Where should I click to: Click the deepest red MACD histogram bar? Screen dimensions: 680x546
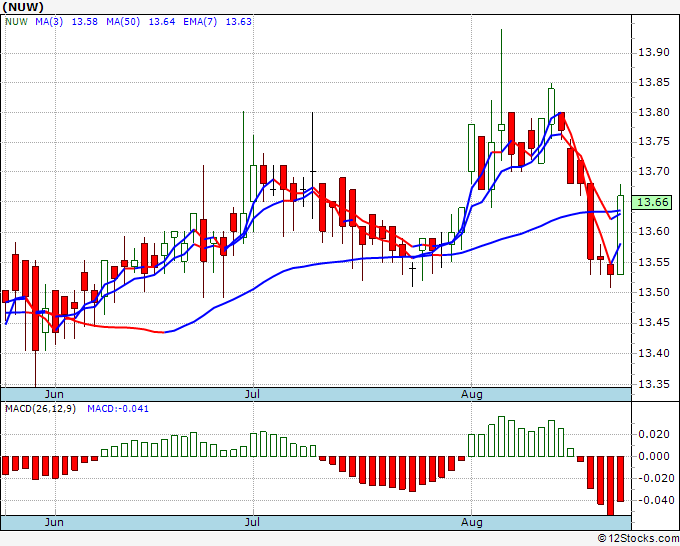pyautogui.click(x=611, y=486)
